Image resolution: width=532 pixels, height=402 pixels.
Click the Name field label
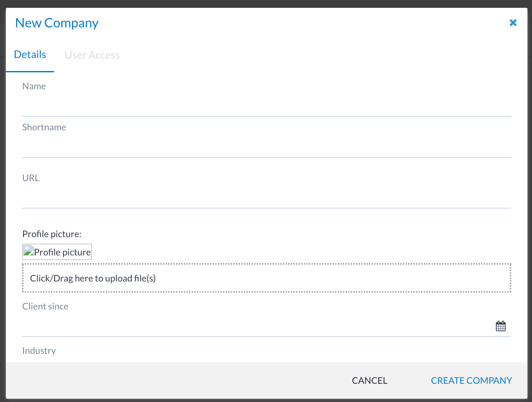point(34,86)
